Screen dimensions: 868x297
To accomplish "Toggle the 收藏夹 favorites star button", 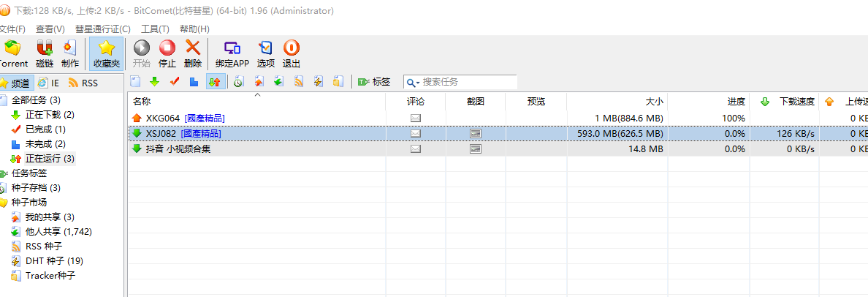I will [x=106, y=53].
